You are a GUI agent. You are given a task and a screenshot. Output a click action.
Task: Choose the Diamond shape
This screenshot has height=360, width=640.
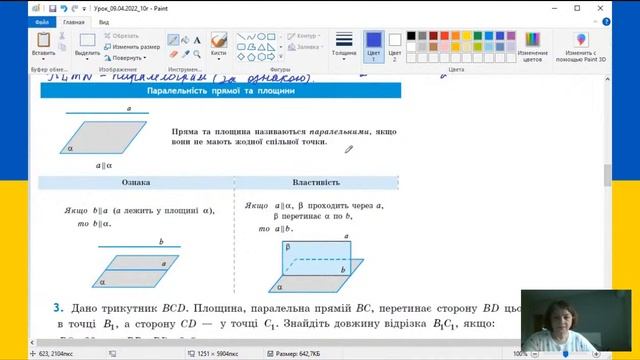(241, 57)
